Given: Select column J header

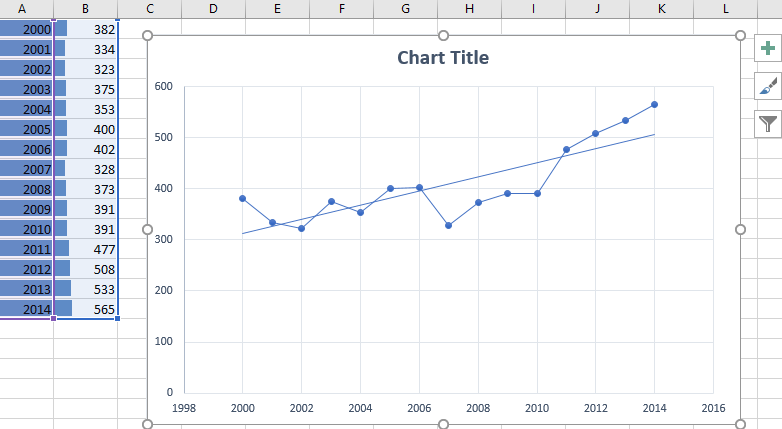Looking at the screenshot, I should pos(597,9).
